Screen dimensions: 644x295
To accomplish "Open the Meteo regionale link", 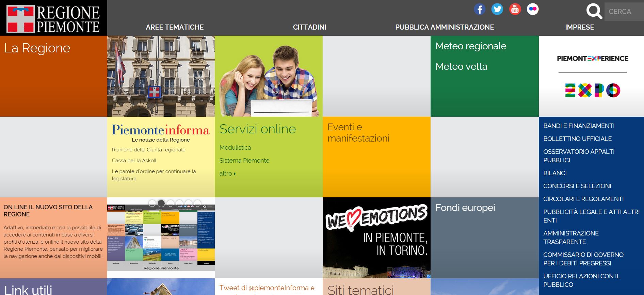I will (x=471, y=46).
